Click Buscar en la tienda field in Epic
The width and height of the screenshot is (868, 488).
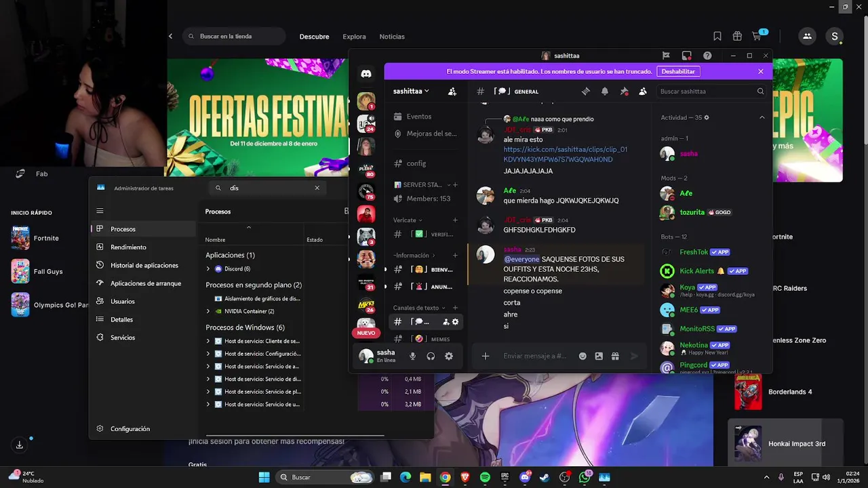[x=234, y=37]
